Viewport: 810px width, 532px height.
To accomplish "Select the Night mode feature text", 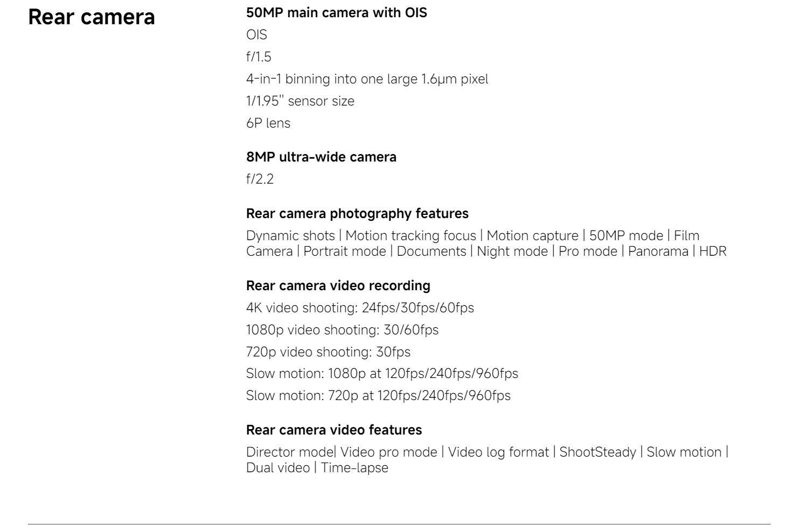I will 512,251.
